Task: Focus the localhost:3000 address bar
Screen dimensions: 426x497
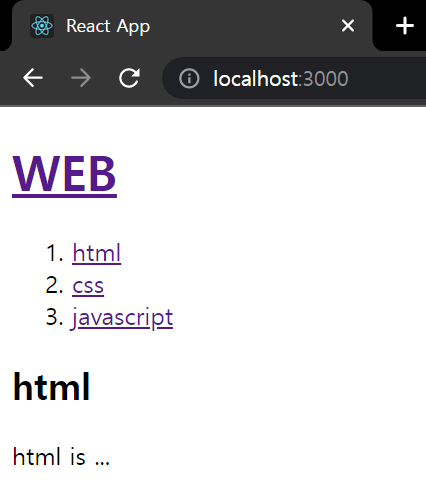Action: click(x=294, y=78)
